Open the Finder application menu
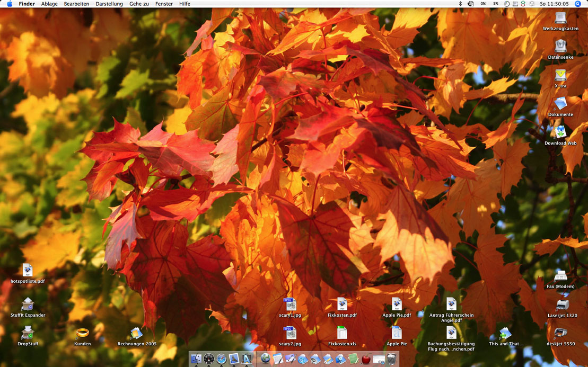 coord(27,4)
